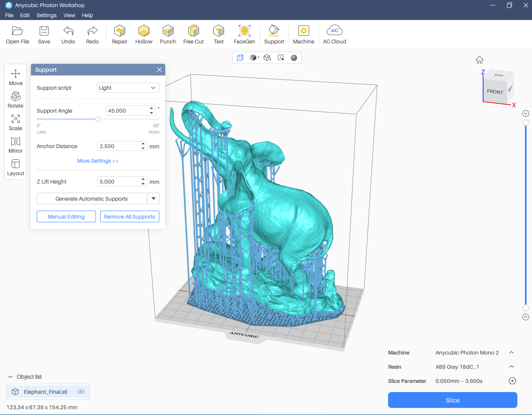Click the Manual Editing button
The height and width of the screenshot is (415, 532).
tap(66, 216)
